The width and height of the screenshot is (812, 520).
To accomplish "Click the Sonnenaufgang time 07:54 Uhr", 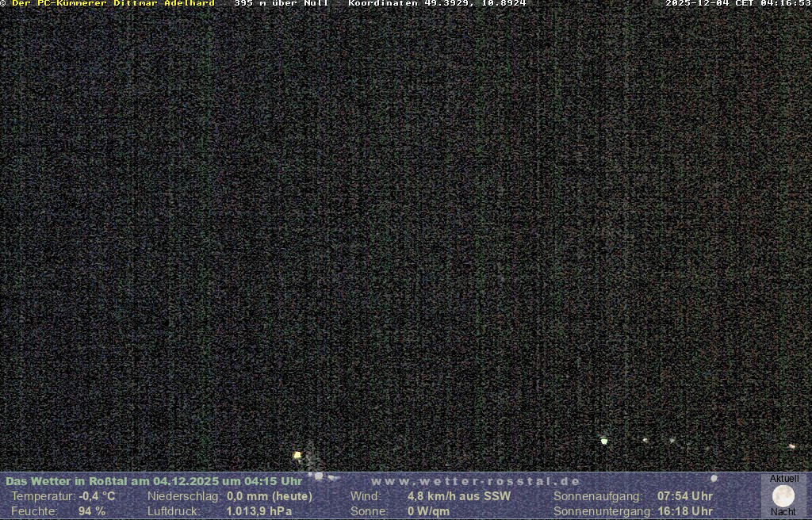I will [684, 496].
